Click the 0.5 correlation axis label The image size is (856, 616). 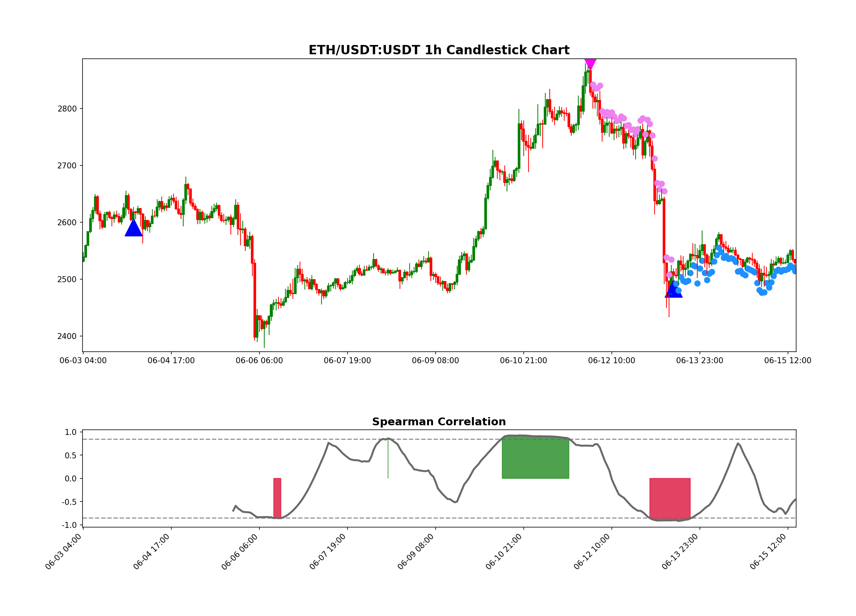tap(71, 455)
